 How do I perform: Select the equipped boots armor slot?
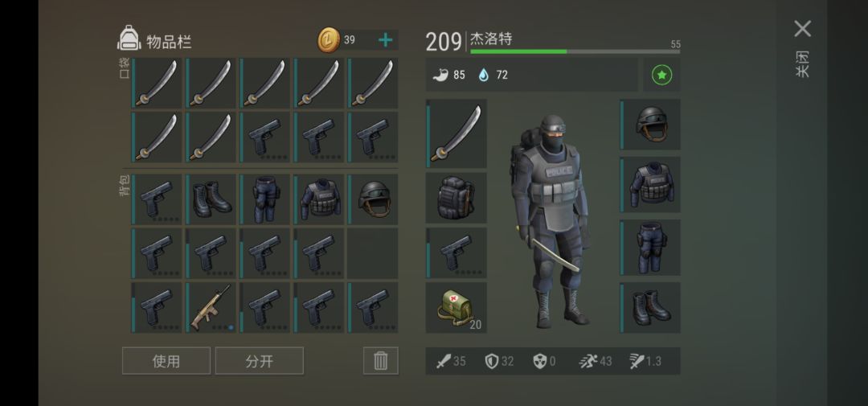click(x=650, y=307)
